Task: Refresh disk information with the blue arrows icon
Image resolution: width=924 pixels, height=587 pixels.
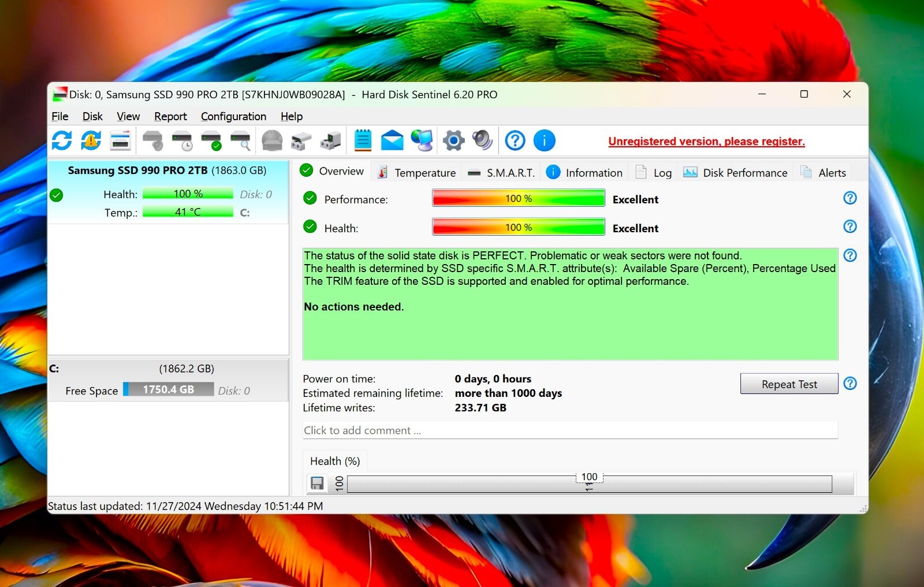Action: 62,140
